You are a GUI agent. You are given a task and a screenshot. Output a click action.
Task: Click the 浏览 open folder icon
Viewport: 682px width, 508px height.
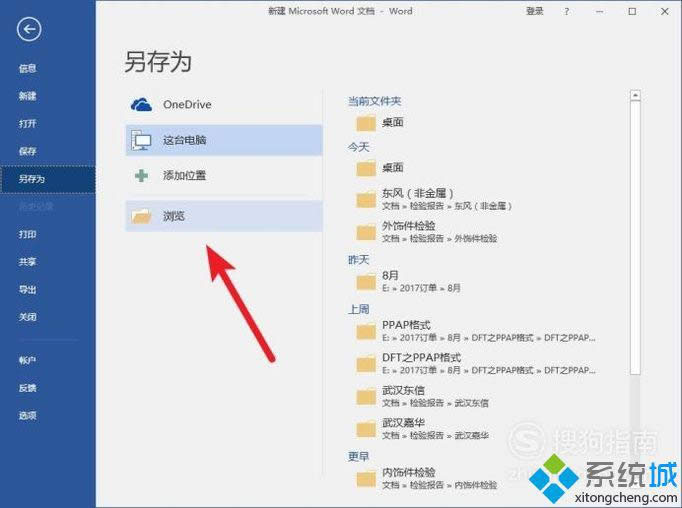click(x=141, y=216)
